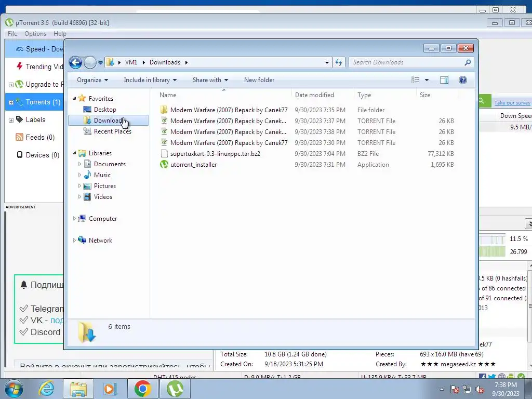Change view using the view icon
Screen dimensions: 532x399
coord(415,80)
